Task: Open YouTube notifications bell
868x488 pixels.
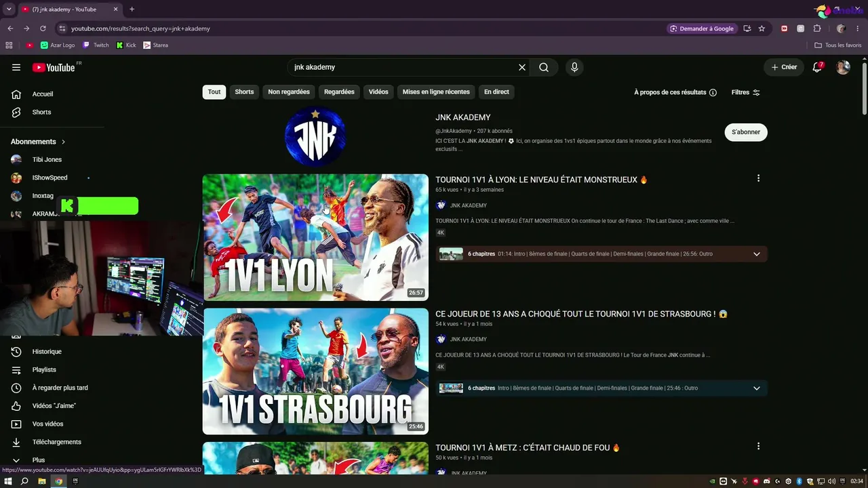Action: pos(818,67)
